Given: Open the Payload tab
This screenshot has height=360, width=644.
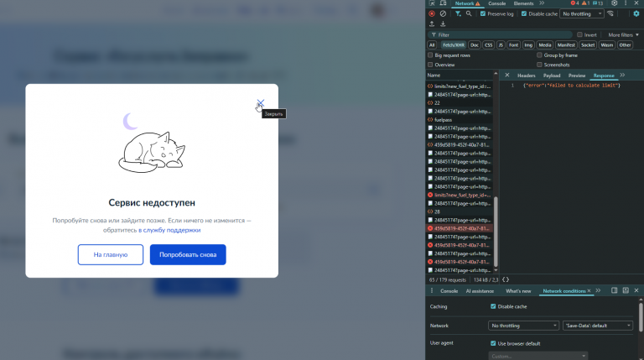Looking at the screenshot, I should [552, 76].
